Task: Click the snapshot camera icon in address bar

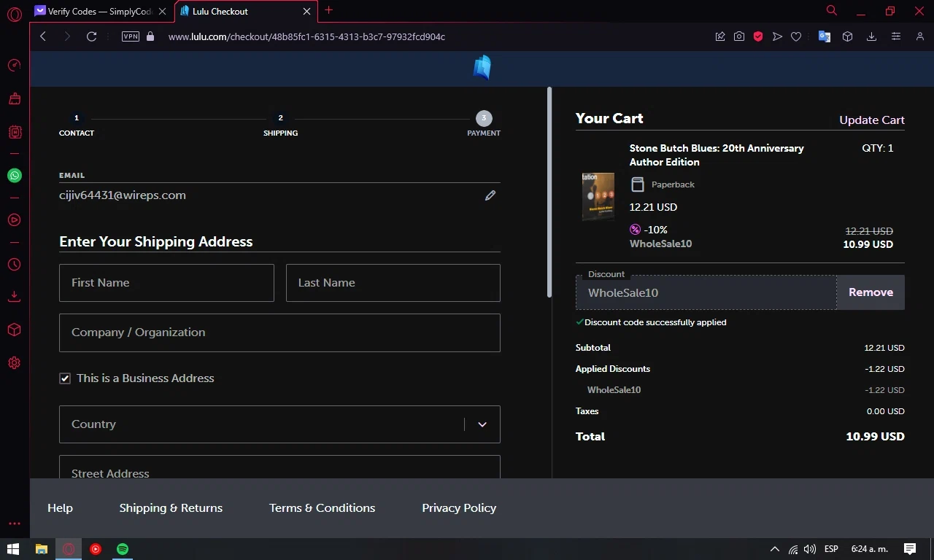Action: click(x=739, y=36)
